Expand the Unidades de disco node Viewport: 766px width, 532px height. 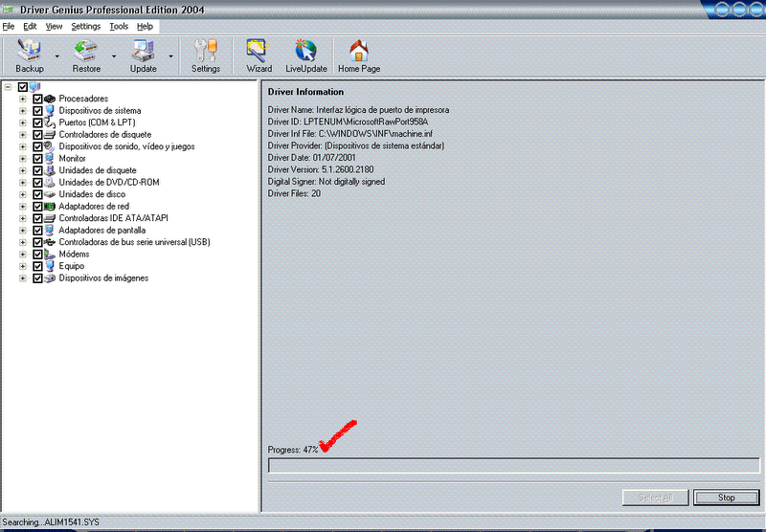point(22,194)
